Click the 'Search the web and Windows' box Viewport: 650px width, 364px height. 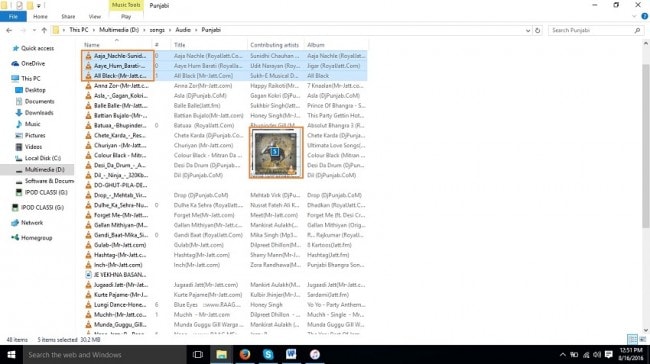104,354
